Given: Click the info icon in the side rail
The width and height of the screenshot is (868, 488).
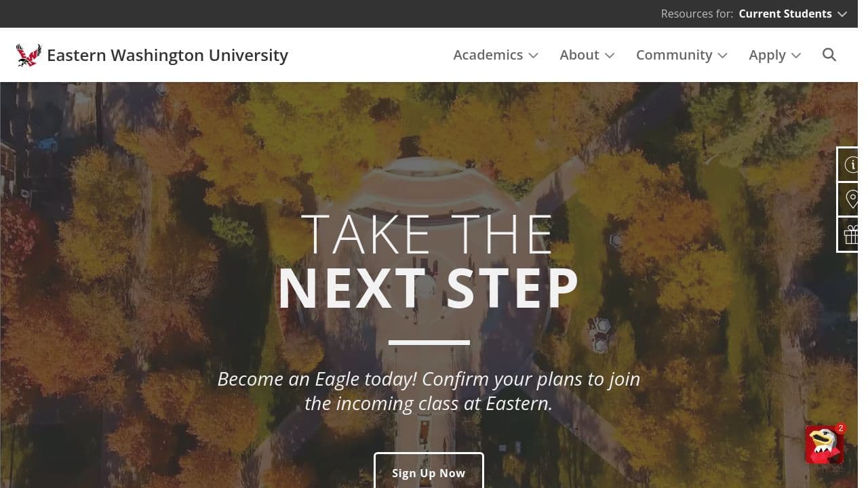Looking at the screenshot, I should (852, 164).
